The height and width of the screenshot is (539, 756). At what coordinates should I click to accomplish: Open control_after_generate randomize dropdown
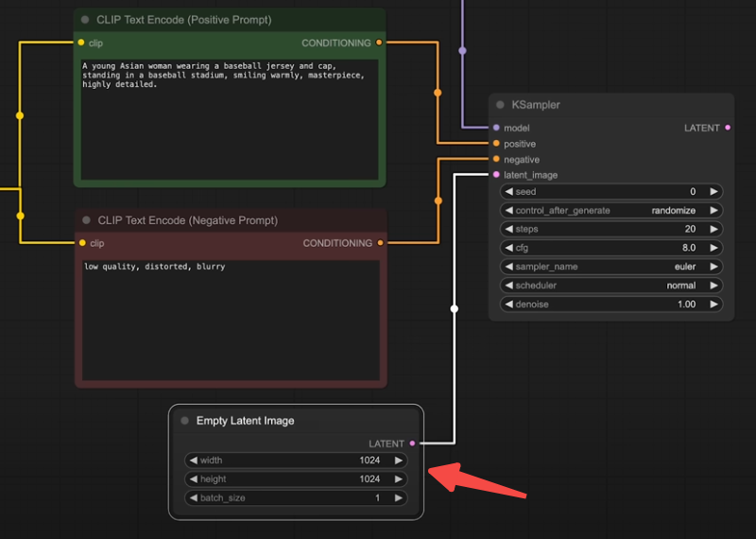(x=610, y=210)
